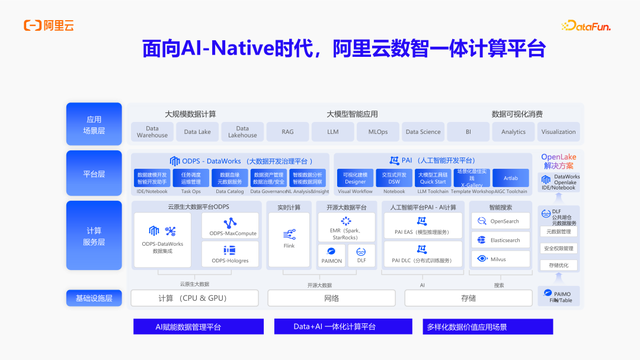
Task: Click the PAI DLC distributed training icon
Action: click(x=422, y=249)
